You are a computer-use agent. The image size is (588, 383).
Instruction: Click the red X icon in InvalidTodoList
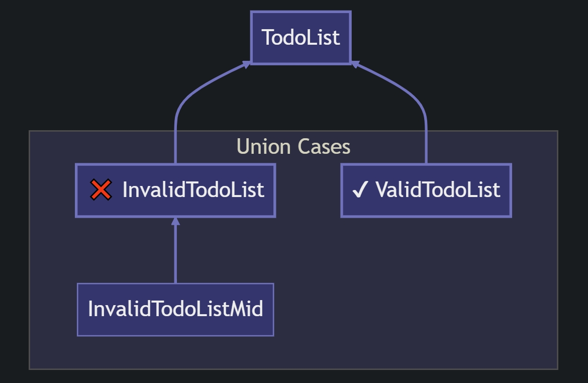pos(101,190)
